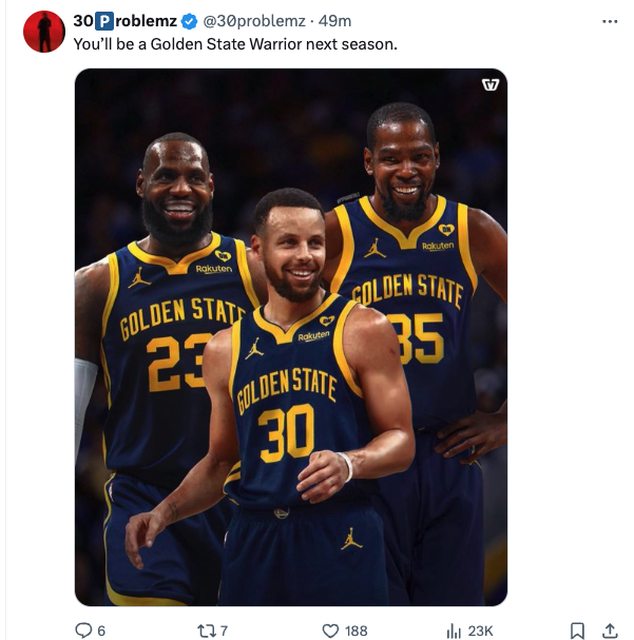634x640 pixels.
Task: Click the 188 likes count
Action: (356, 630)
